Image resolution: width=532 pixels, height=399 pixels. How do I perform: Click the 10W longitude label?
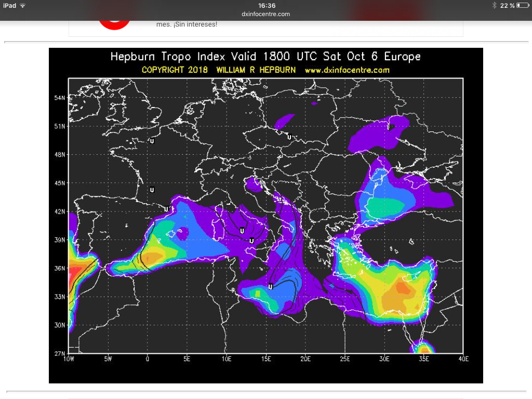tap(69, 359)
